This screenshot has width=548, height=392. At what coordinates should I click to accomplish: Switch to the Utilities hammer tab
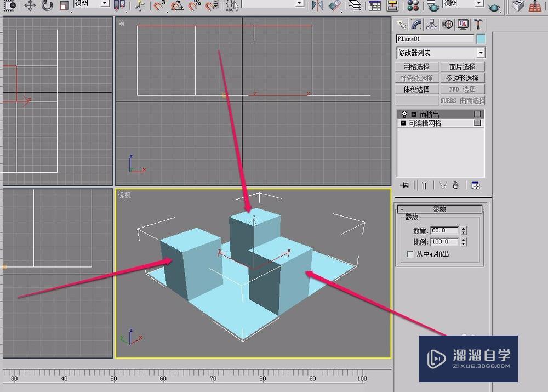coord(478,24)
